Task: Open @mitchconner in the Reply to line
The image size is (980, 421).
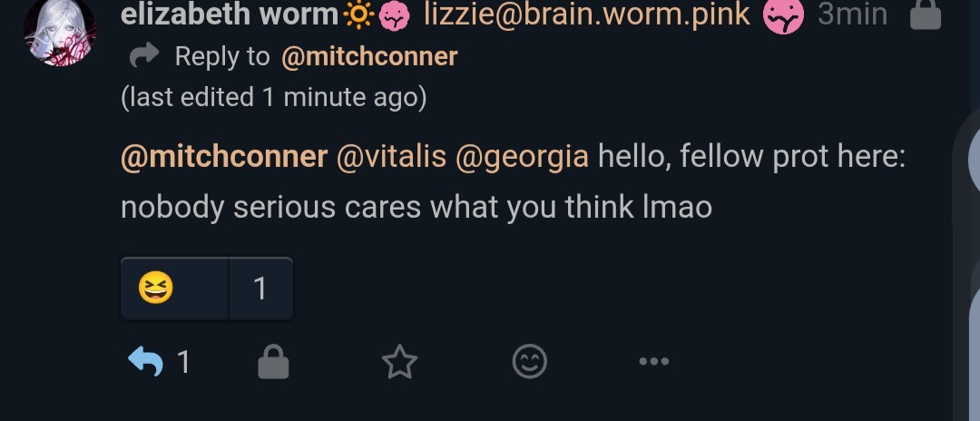Action: pos(369,57)
